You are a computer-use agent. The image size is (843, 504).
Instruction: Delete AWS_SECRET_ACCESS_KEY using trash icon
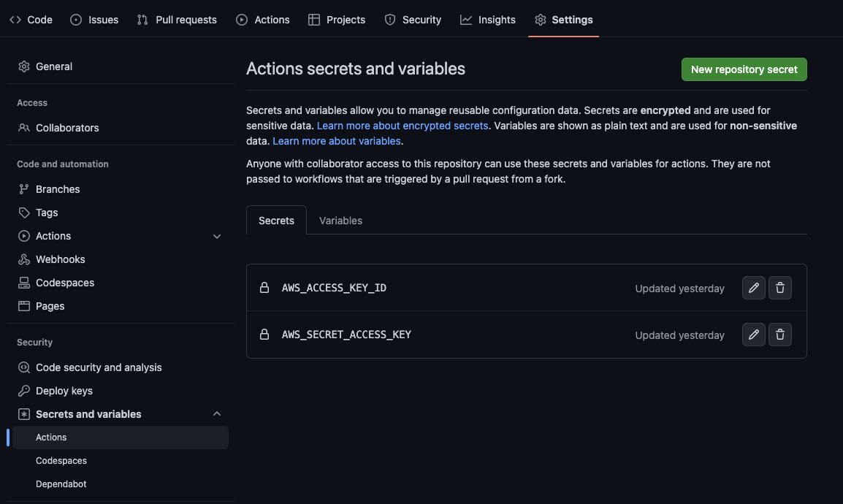(x=779, y=335)
